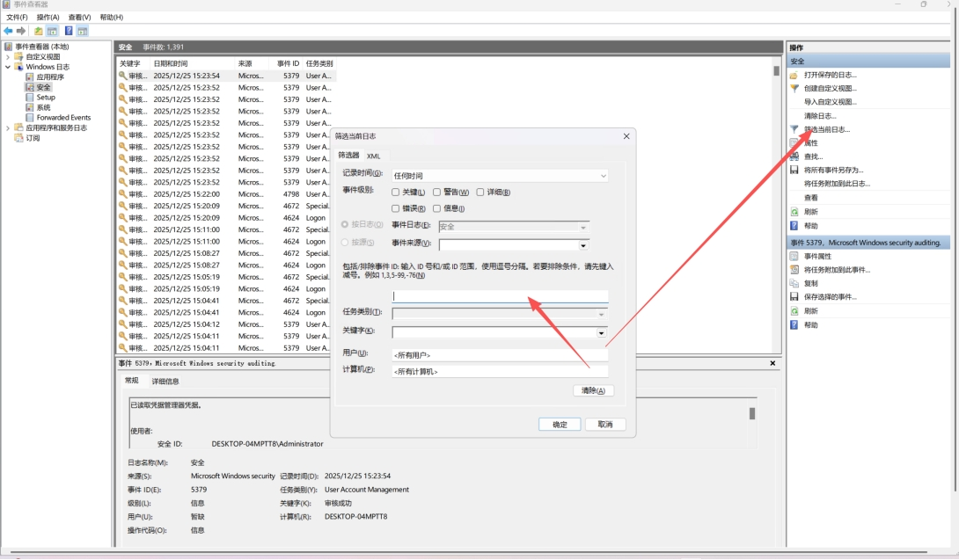
Task: Click the 复制 copy icon in actions
Action: (x=794, y=284)
